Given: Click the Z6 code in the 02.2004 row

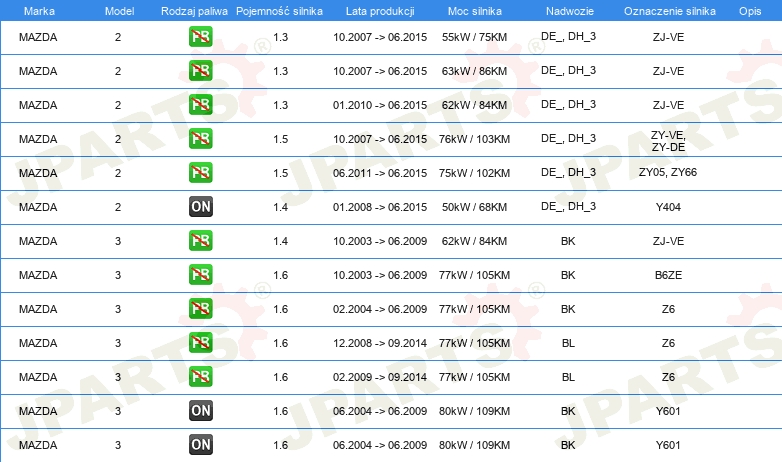Looking at the screenshot, I should pos(668,309).
